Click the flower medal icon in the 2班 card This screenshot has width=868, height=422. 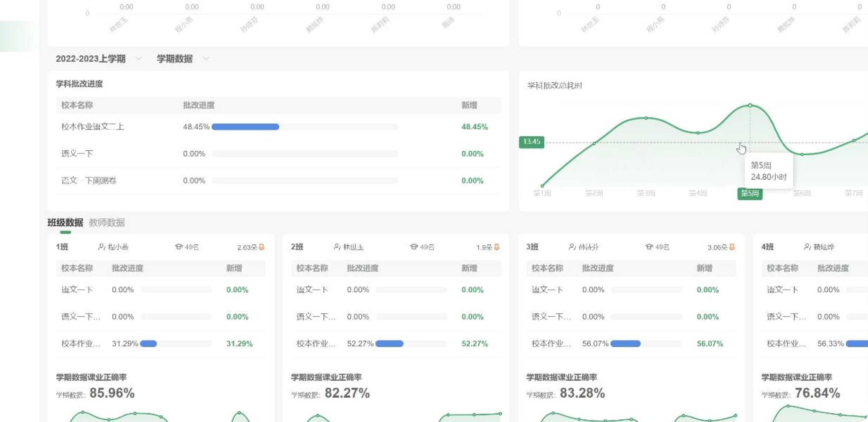click(497, 247)
